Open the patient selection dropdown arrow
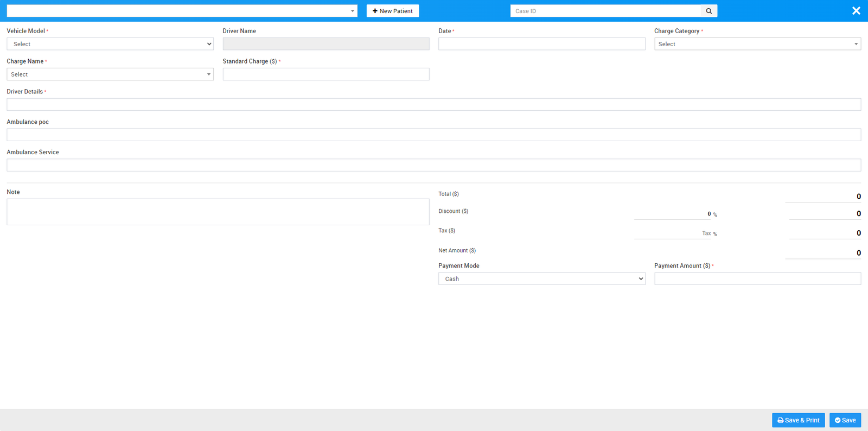Viewport: 868px width, 431px height. coord(352,11)
